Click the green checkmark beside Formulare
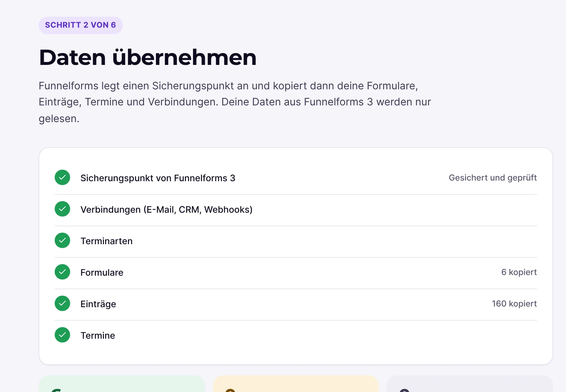Screen dimensions: 566x392 62,272
